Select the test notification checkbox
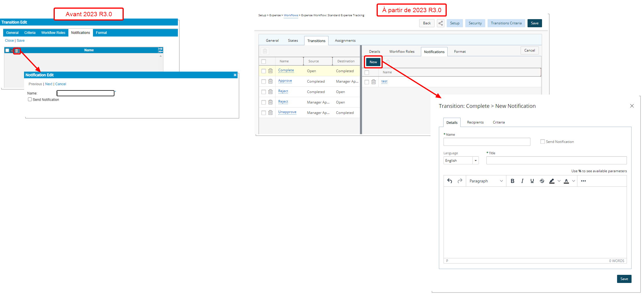Viewport: 644px width, 296px height. click(367, 82)
